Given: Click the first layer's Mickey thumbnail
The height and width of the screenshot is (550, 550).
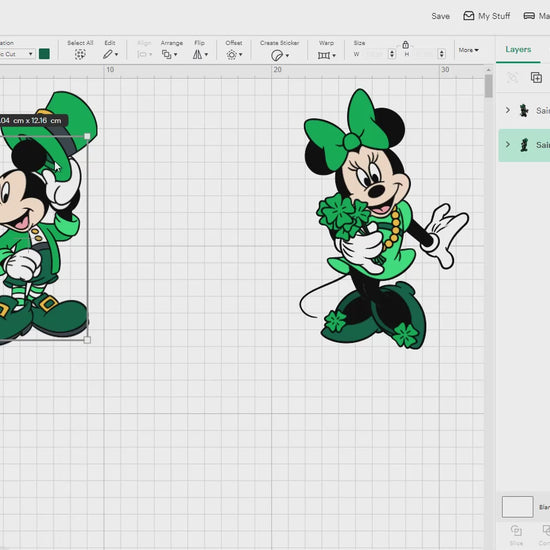Looking at the screenshot, I should pos(524,110).
